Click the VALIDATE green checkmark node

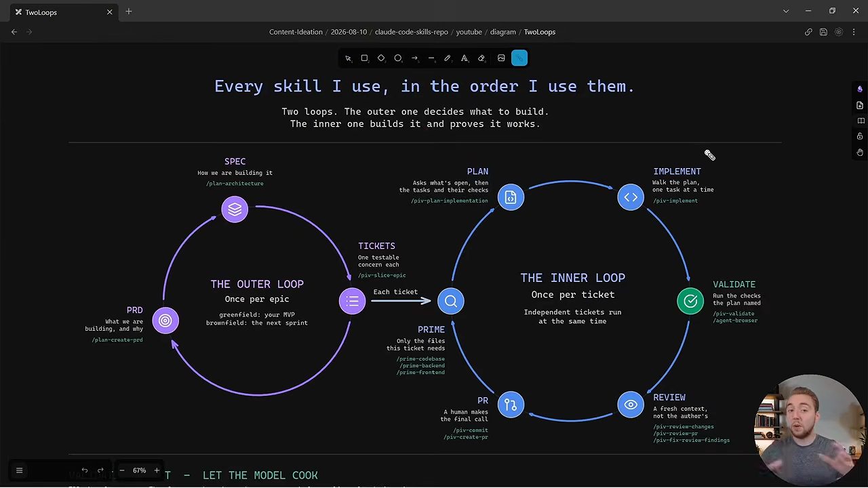(x=690, y=301)
